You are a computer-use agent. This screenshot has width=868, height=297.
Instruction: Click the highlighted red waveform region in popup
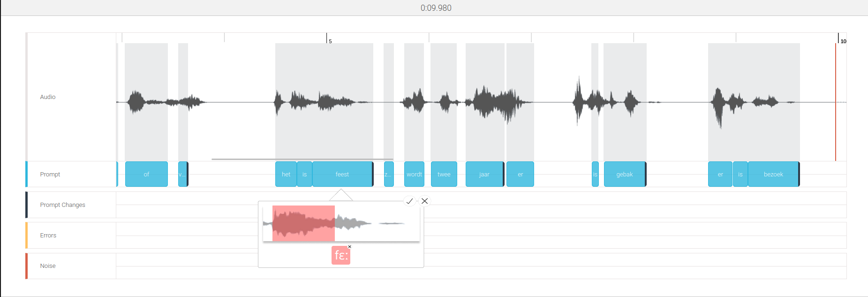pyautogui.click(x=303, y=223)
